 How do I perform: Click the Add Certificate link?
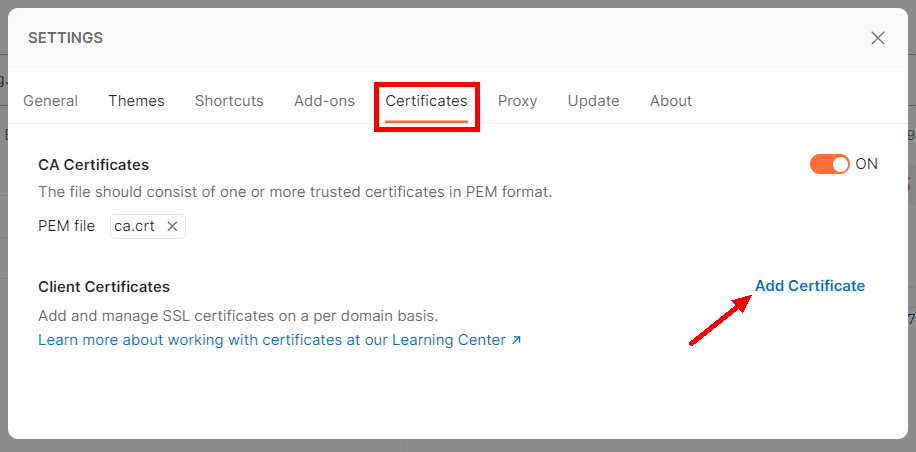[809, 286]
